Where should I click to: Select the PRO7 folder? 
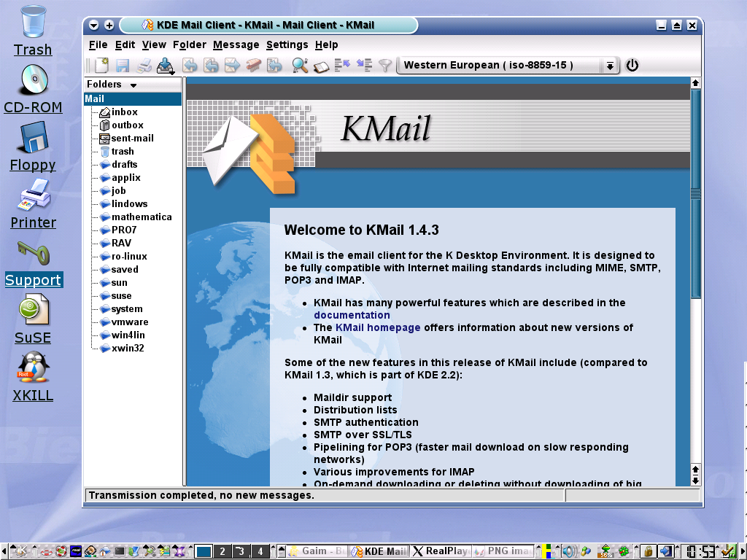[124, 230]
